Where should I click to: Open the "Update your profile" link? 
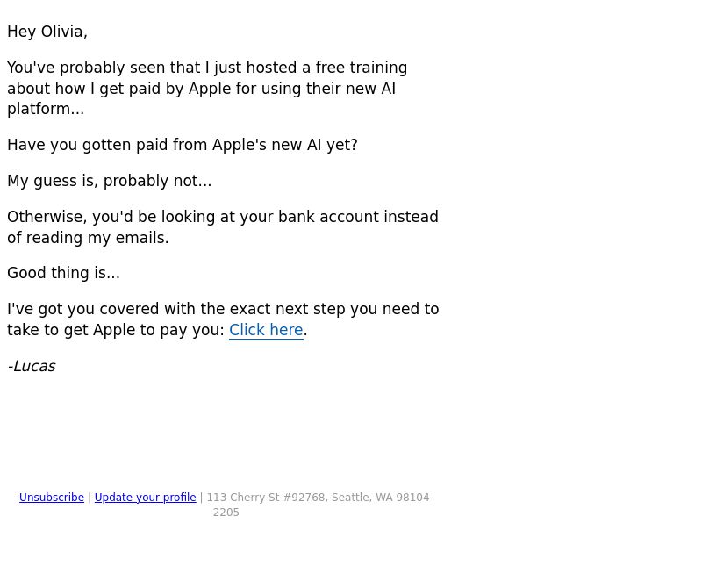pyautogui.click(x=145, y=498)
